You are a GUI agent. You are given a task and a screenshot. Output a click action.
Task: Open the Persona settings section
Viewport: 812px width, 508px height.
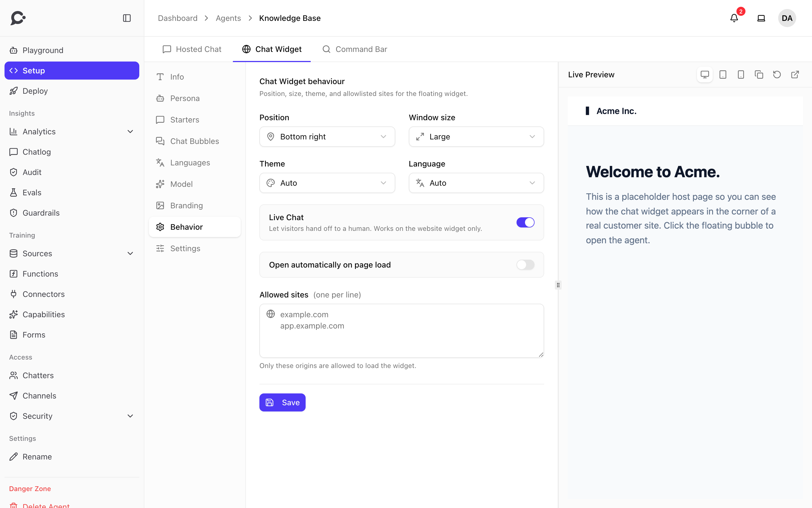[x=195, y=98]
